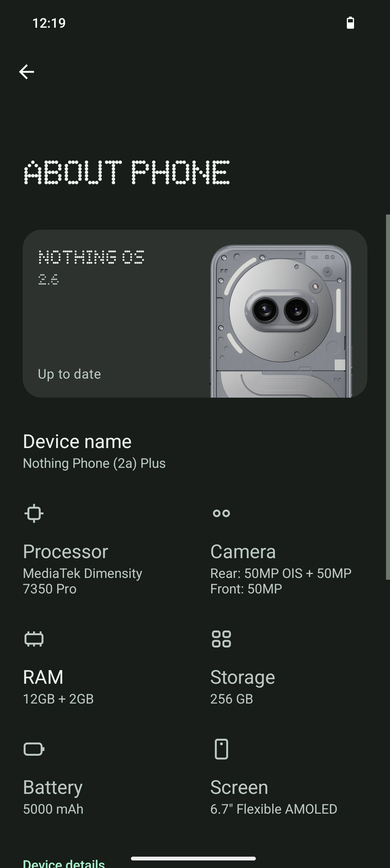Click the Screen phone-outline icon
This screenshot has height=868, width=390.
point(221,750)
